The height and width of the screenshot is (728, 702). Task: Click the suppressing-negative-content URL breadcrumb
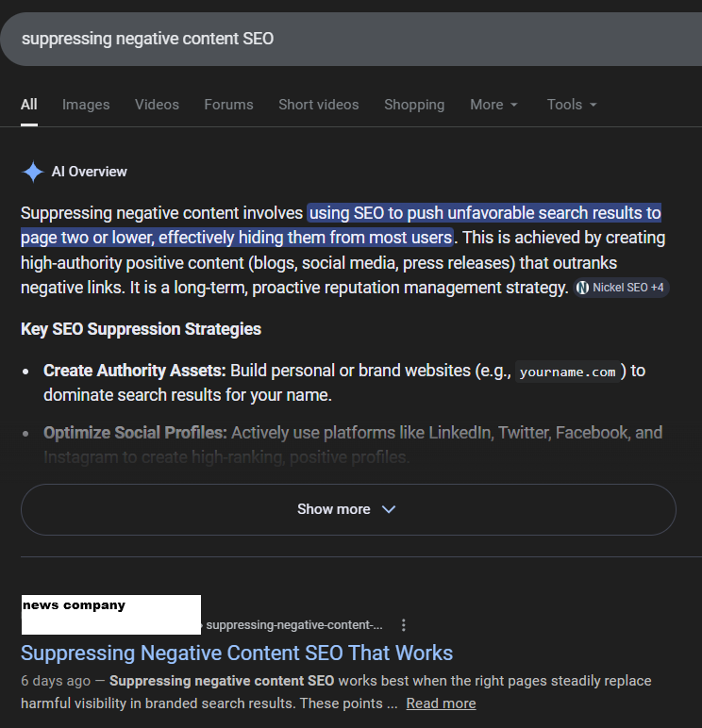[294, 625]
